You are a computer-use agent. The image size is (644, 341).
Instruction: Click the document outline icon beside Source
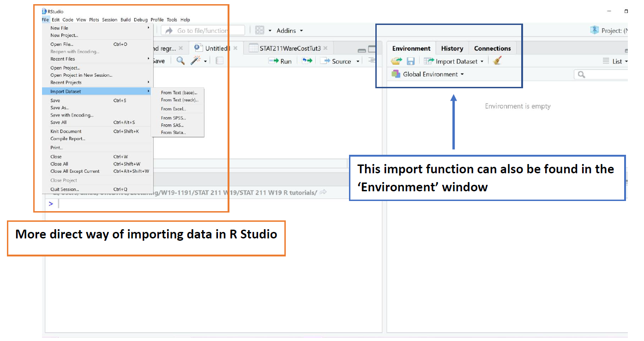point(372,61)
